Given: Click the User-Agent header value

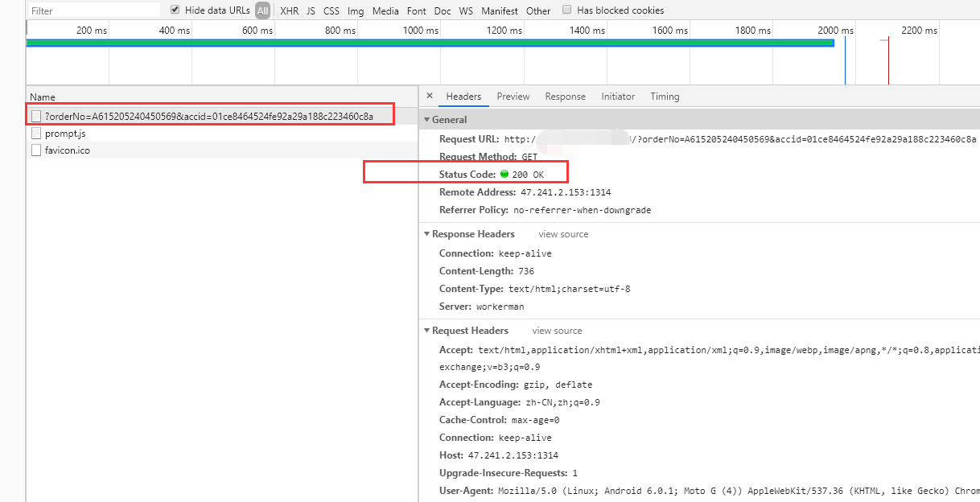Looking at the screenshot, I should (x=739, y=491).
